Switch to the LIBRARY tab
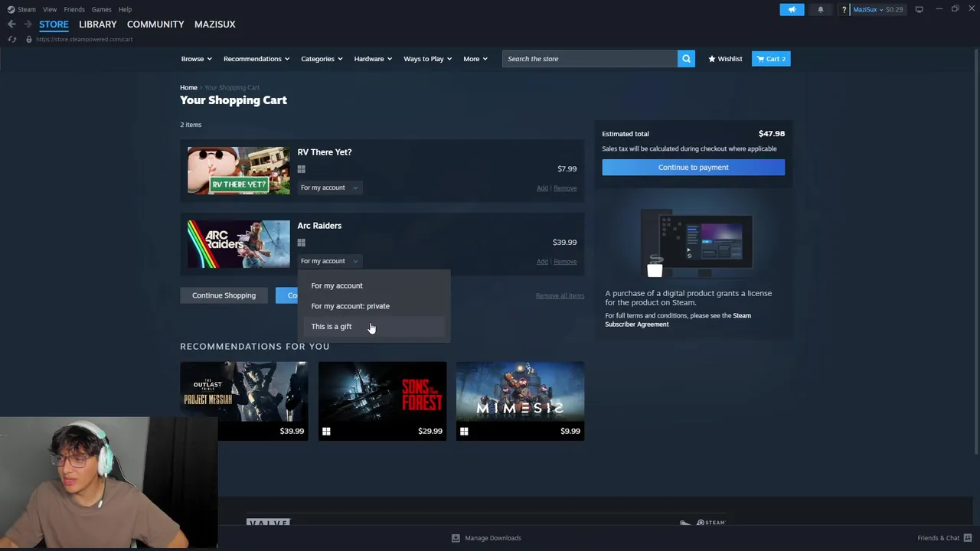Image resolution: width=980 pixels, height=551 pixels. [x=98, y=24]
